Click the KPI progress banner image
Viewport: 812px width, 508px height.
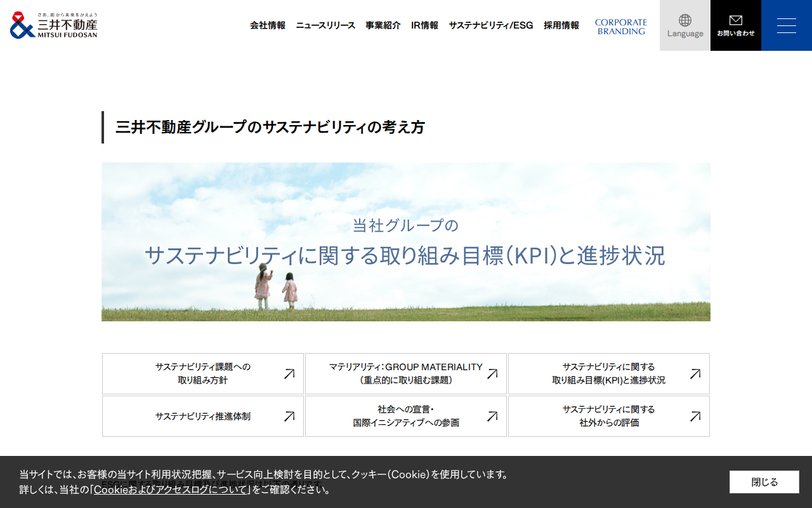tap(406, 242)
